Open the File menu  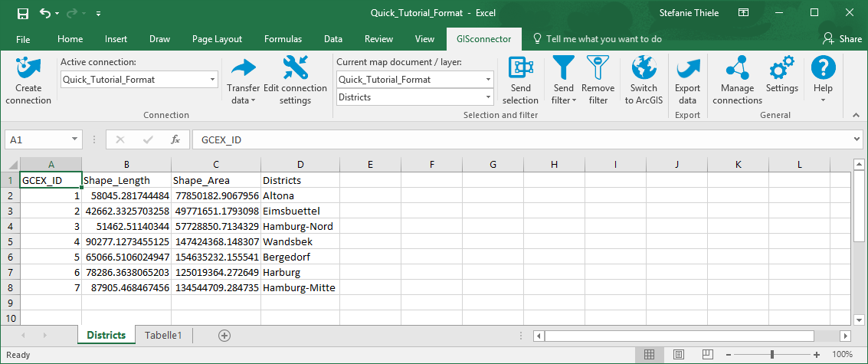tap(23, 39)
